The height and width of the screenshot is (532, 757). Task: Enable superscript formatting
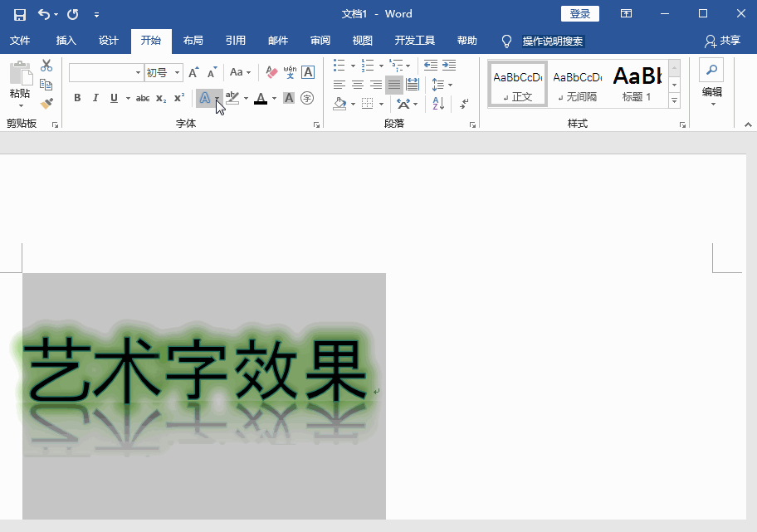tap(178, 97)
